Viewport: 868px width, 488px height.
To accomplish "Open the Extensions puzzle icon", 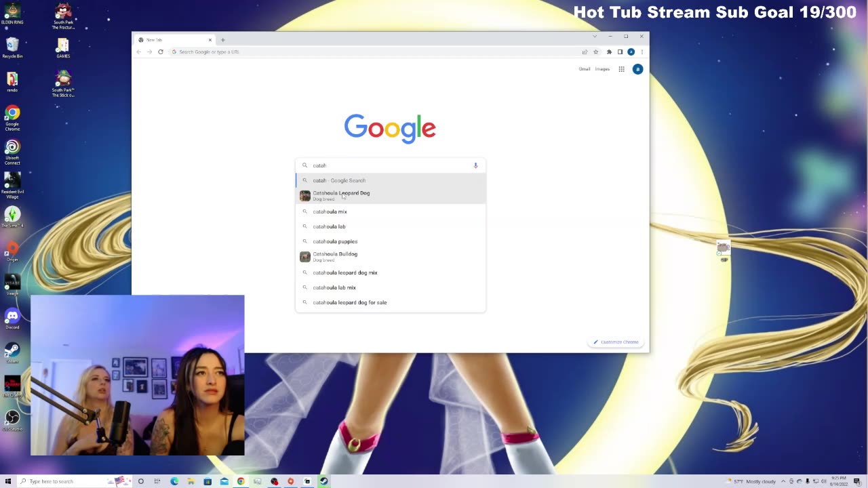I will (x=609, y=52).
